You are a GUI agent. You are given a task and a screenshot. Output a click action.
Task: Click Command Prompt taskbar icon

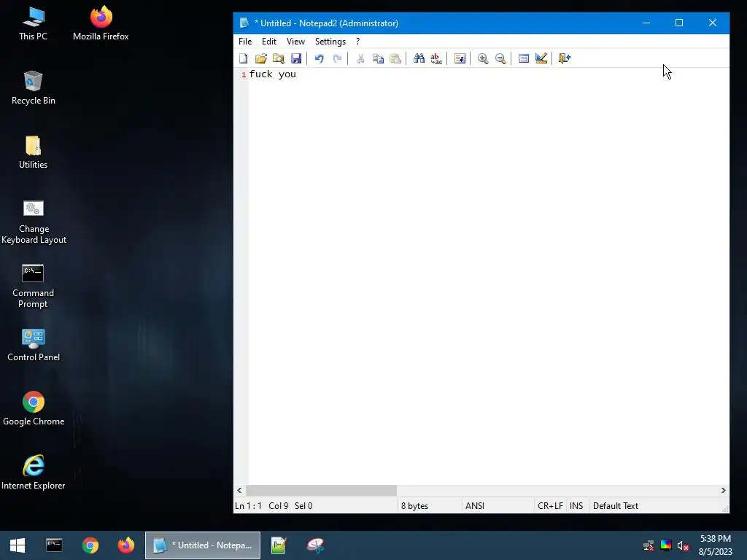point(54,545)
